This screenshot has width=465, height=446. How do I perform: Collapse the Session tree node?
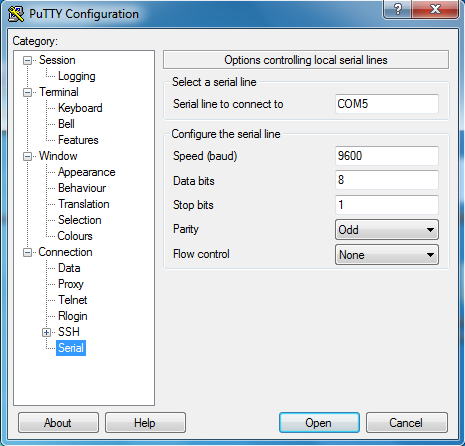pos(27,60)
